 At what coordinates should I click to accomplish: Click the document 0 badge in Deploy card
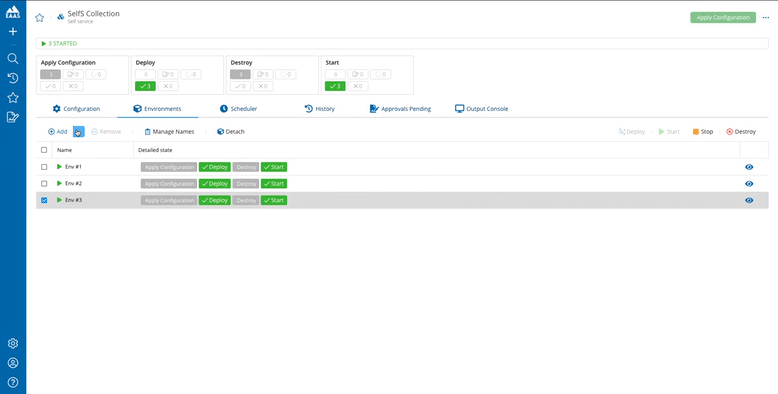click(x=168, y=74)
